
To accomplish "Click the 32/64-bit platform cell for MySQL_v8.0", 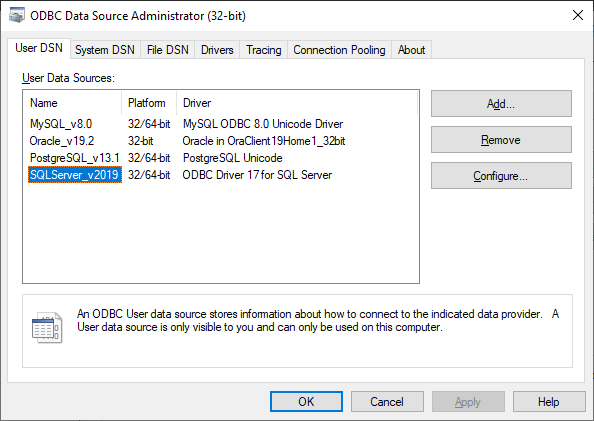I will coord(149,124).
